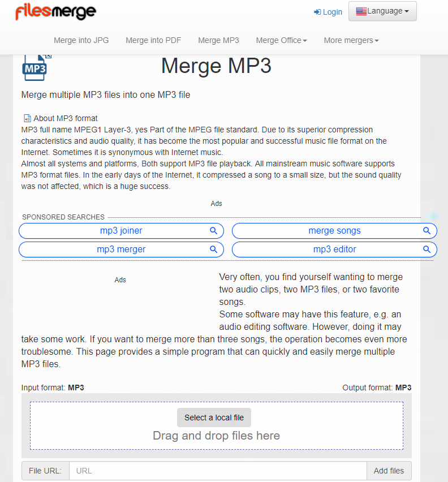
Task: Go to Merge into PDF
Action: pyautogui.click(x=153, y=40)
